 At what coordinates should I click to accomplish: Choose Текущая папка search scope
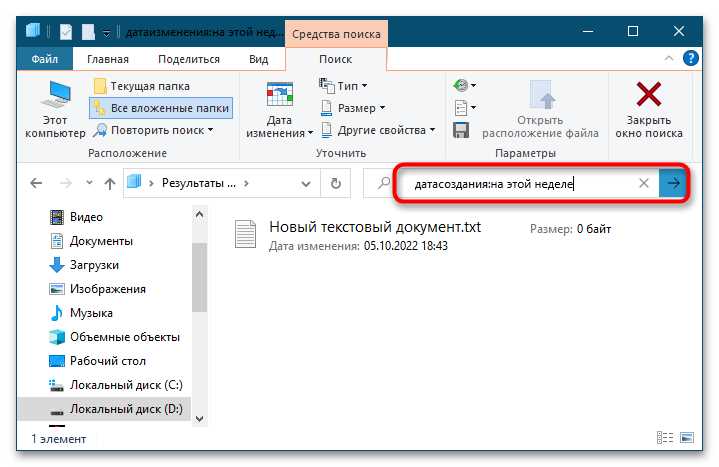pos(142,86)
